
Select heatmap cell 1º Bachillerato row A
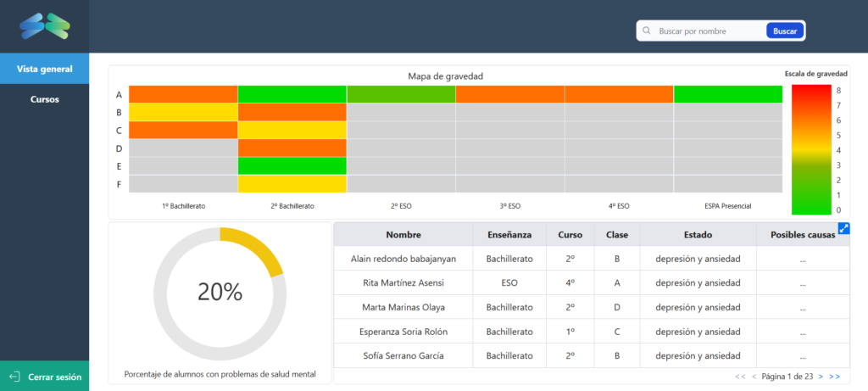183,94
